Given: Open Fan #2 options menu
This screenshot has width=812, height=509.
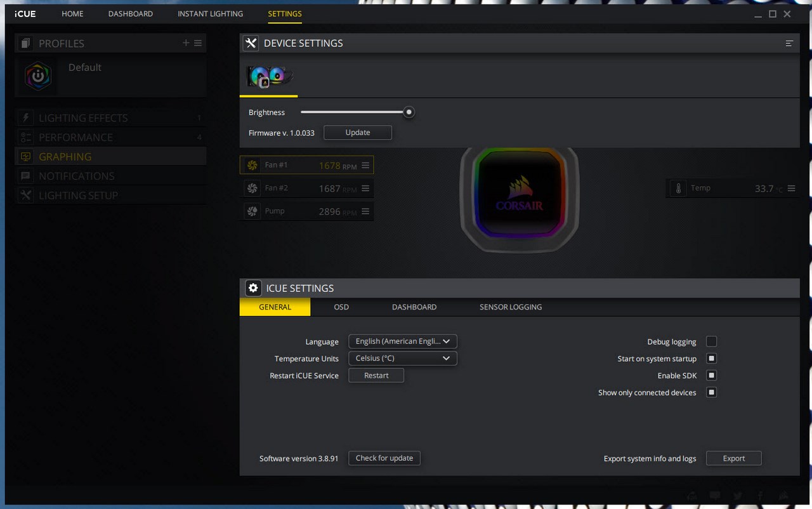Looking at the screenshot, I should 365,188.
